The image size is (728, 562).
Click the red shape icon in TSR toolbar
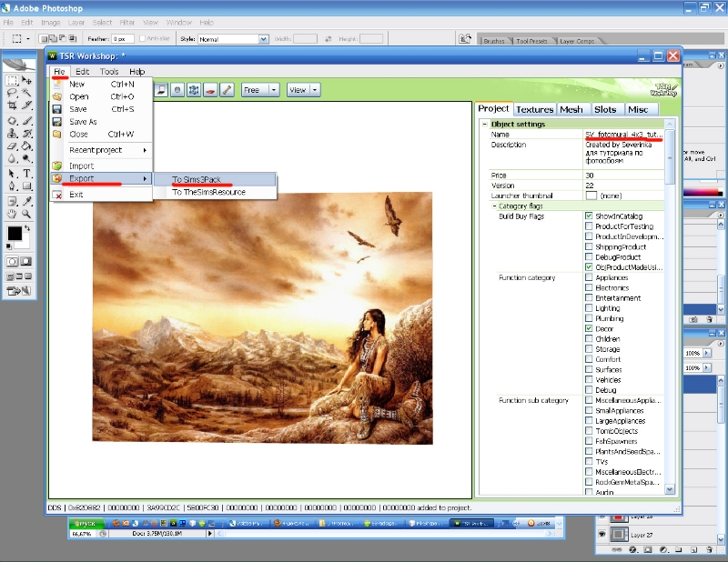pyautogui.click(x=210, y=90)
